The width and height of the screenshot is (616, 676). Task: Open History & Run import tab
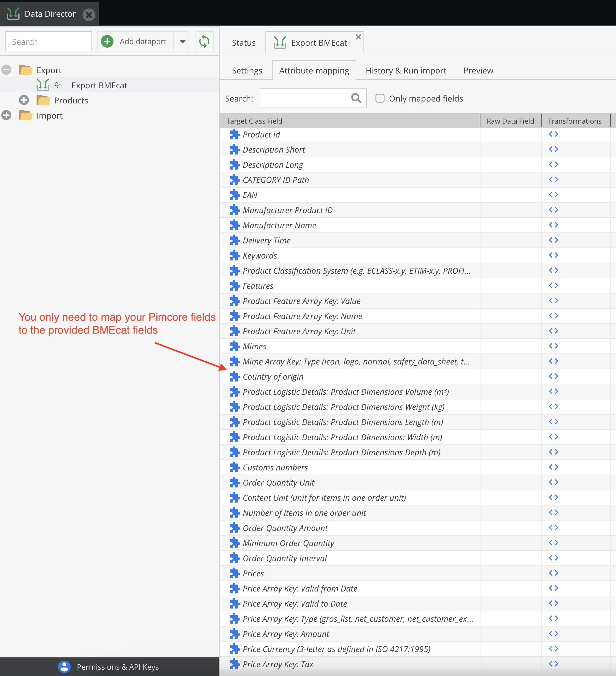coord(406,70)
